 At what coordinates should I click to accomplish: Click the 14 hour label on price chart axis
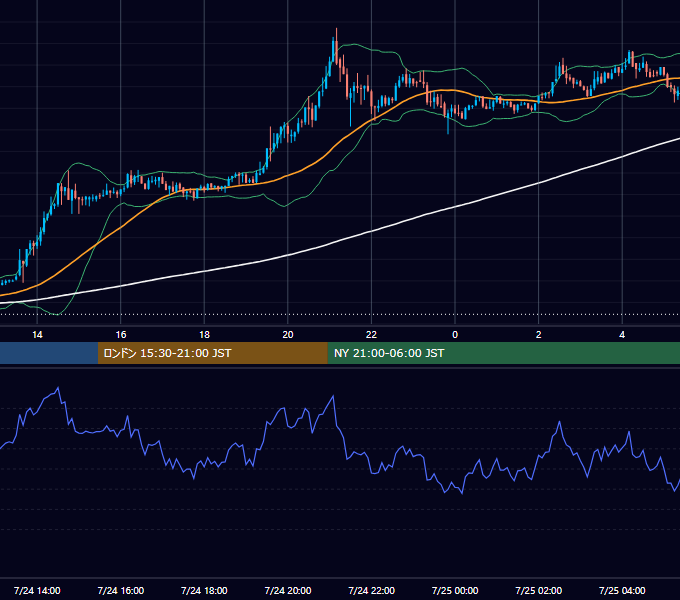pyautogui.click(x=37, y=335)
